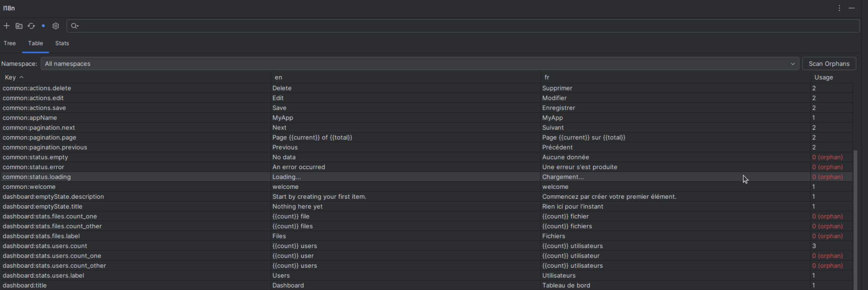
Task: Click the French cell '{{count}} fichiers'
Action: click(x=567, y=226)
